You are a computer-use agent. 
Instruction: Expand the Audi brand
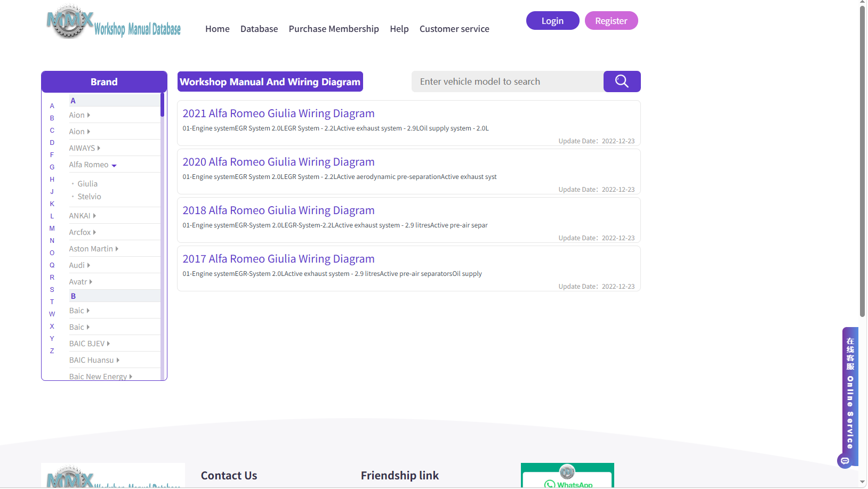[79, 265]
